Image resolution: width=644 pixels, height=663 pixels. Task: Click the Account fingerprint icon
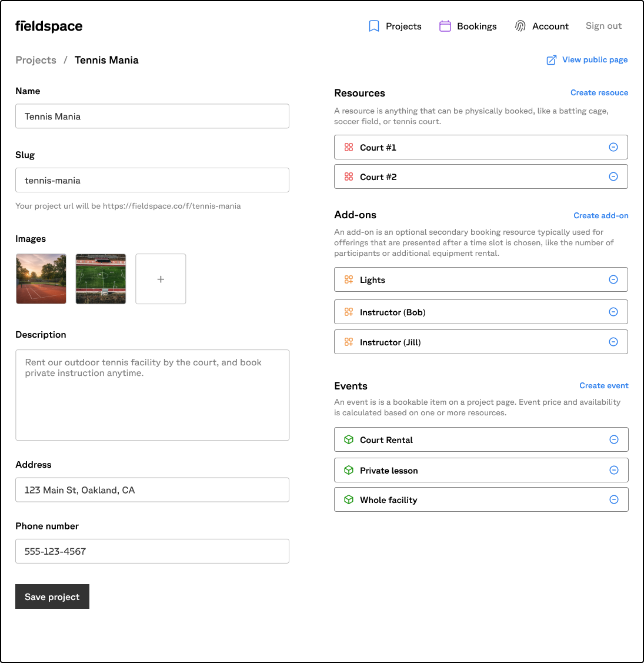pos(520,26)
